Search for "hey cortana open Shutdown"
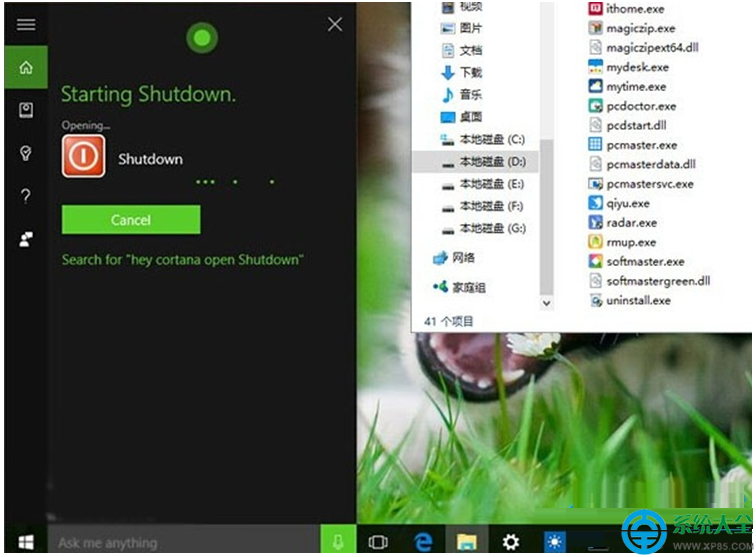This screenshot has height=557, width=756. point(182,260)
